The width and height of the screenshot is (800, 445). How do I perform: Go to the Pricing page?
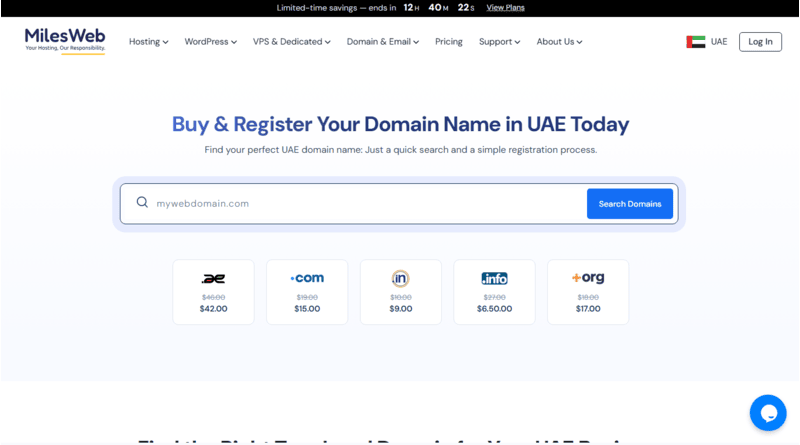448,42
